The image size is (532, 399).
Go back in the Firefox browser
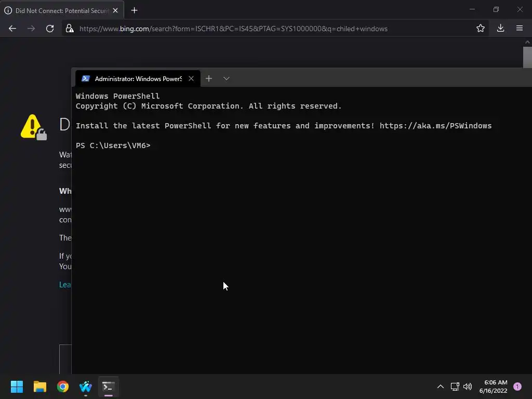[12, 29]
